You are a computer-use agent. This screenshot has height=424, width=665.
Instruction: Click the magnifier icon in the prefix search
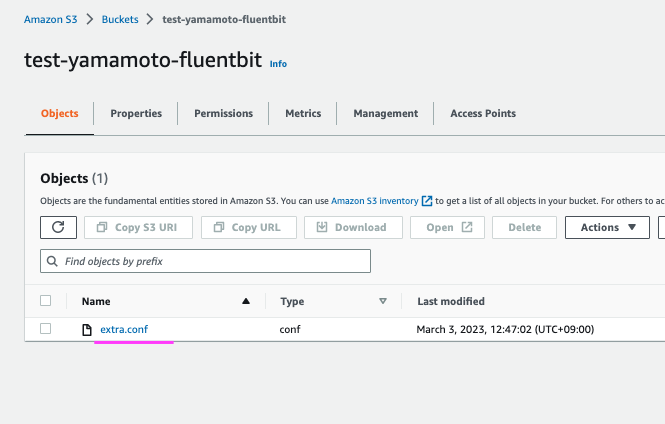[52, 261]
